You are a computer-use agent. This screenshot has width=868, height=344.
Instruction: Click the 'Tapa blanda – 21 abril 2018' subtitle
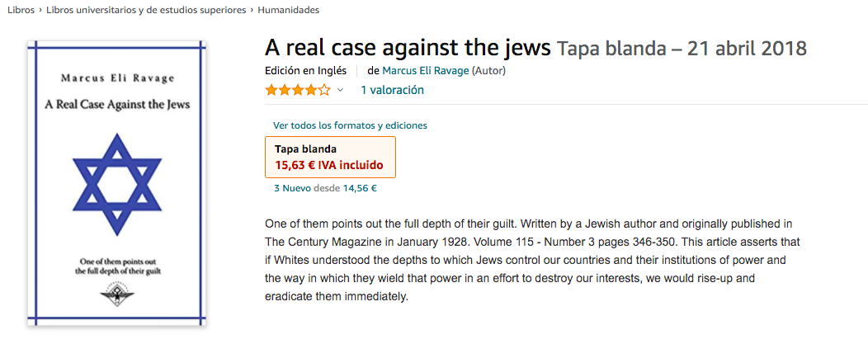pyautogui.click(x=682, y=49)
